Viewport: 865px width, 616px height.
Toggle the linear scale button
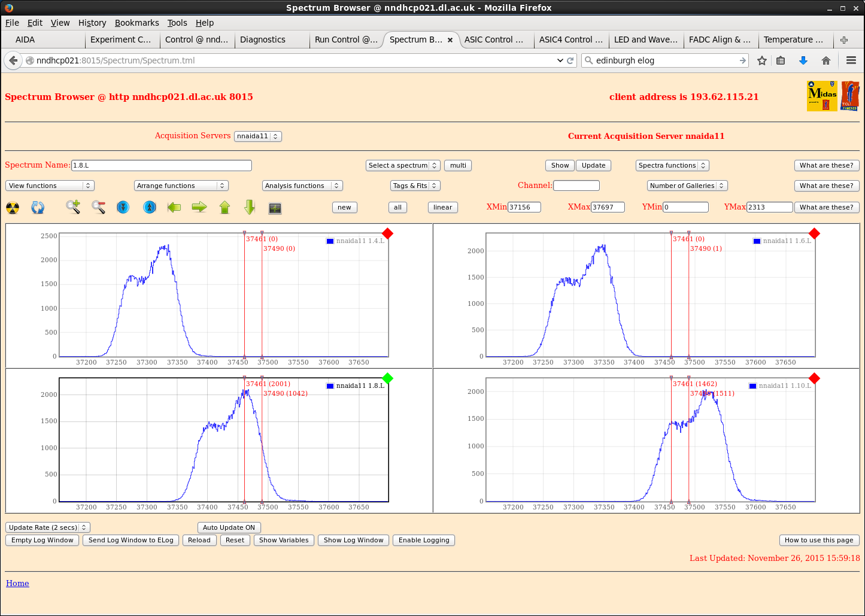click(442, 207)
